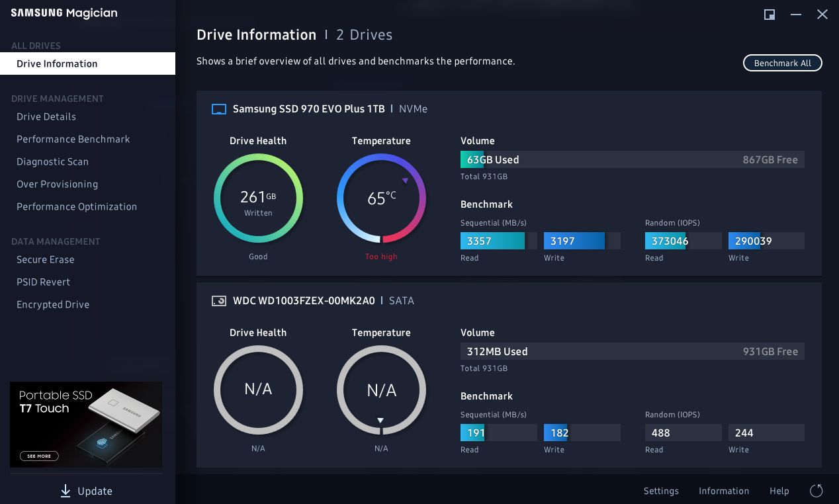Open Information from the bottom bar

click(724, 491)
